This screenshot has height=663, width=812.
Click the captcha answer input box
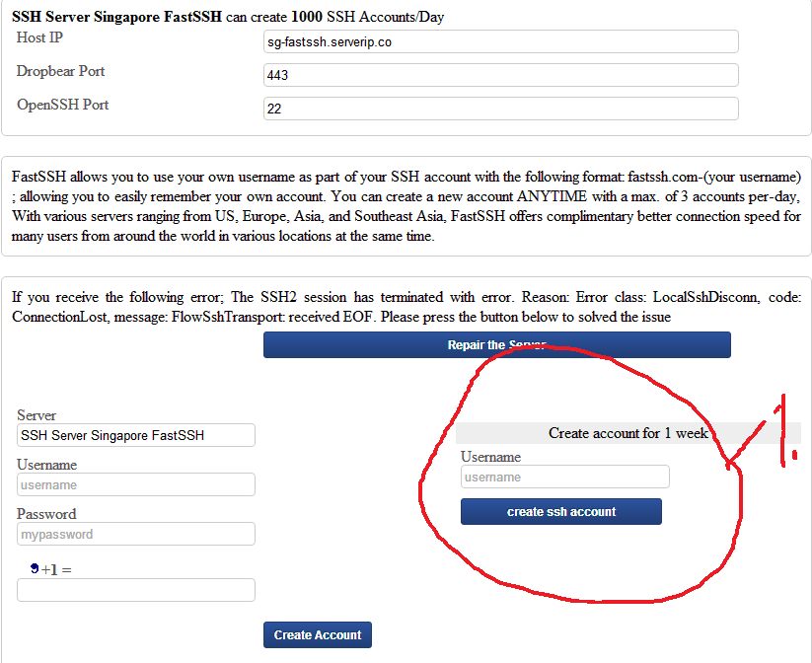[x=135, y=590]
